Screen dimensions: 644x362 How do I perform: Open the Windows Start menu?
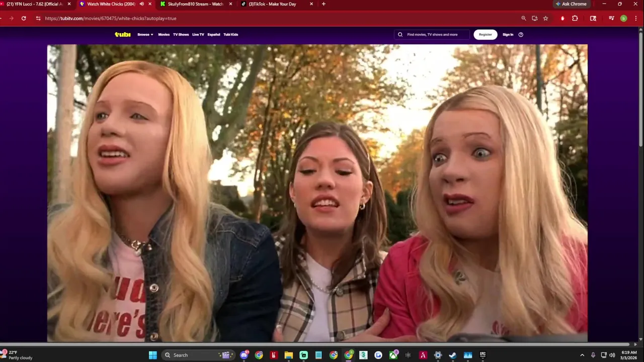pyautogui.click(x=152, y=355)
